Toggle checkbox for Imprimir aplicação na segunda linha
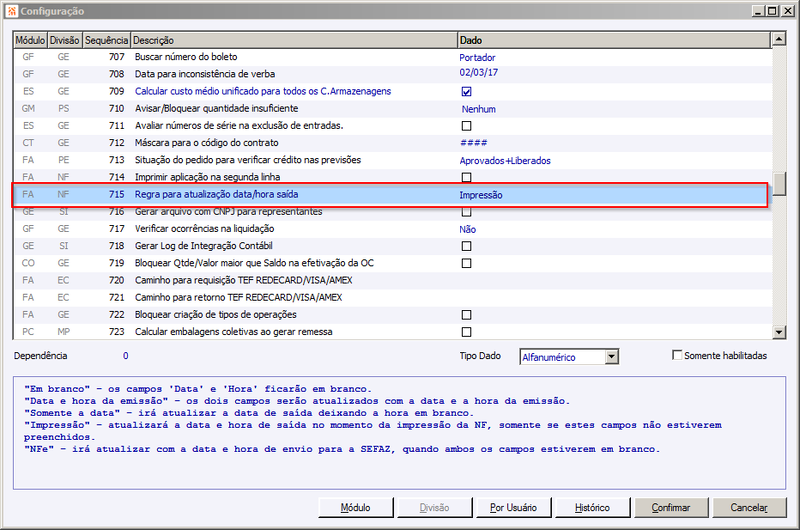 466,178
